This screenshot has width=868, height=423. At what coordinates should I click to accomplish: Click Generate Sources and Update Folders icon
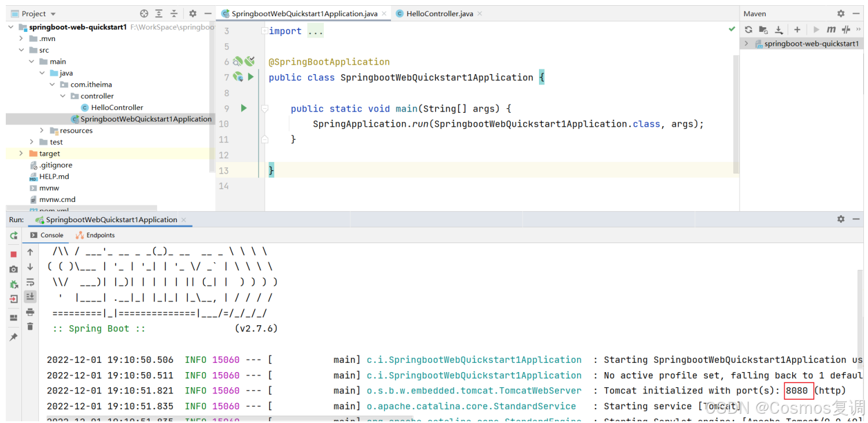click(x=763, y=30)
